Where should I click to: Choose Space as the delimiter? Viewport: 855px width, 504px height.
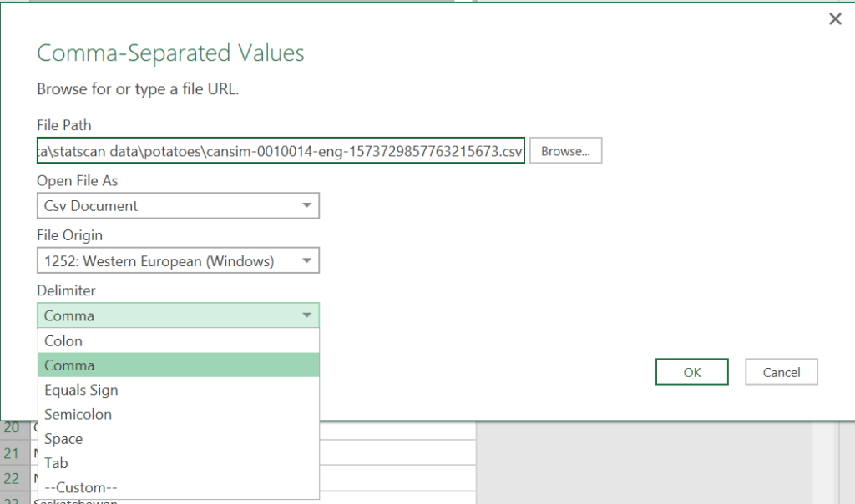(x=178, y=439)
